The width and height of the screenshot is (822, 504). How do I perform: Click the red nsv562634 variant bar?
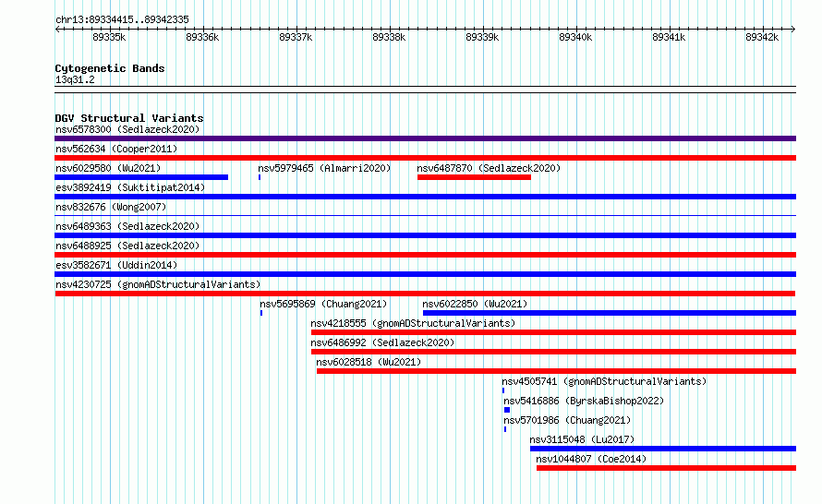(425, 158)
